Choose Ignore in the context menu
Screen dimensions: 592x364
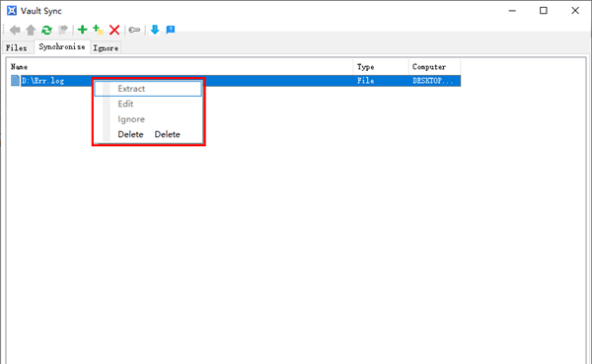pos(148,119)
